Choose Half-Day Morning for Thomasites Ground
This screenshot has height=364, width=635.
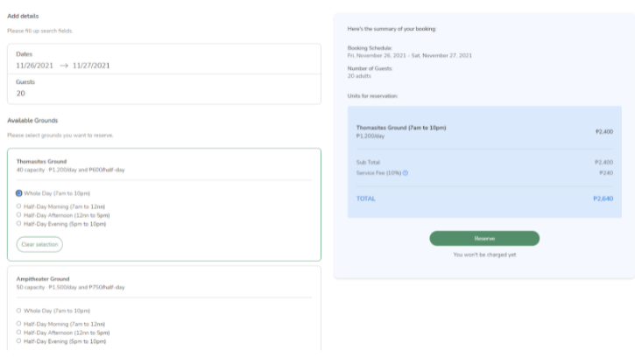pos(19,206)
